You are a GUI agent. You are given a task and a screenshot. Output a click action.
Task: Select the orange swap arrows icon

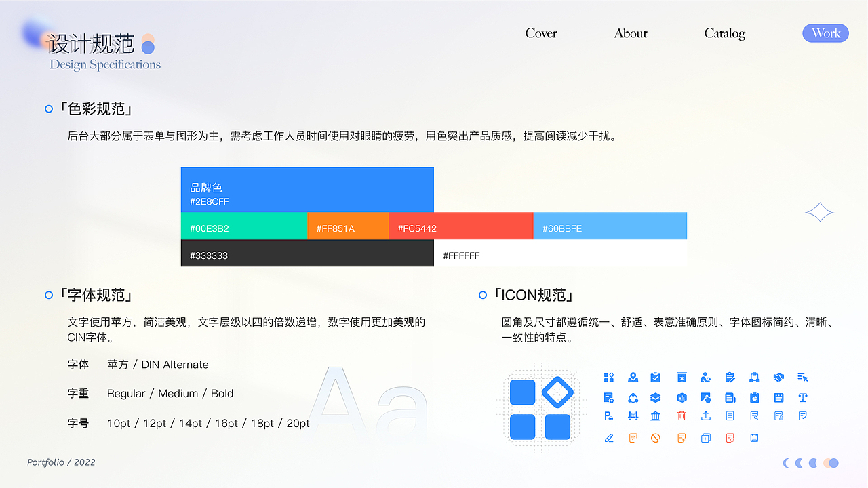[x=633, y=439]
